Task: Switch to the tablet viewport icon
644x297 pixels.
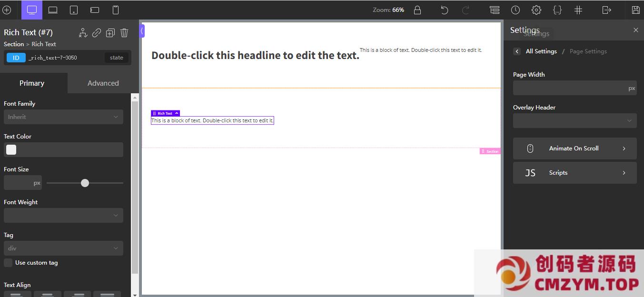Action: click(x=74, y=10)
